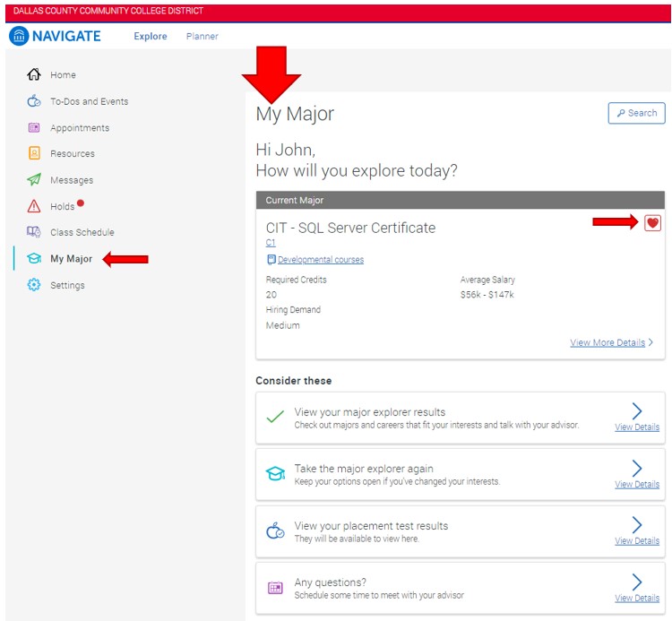The height and width of the screenshot is (621, 672).
Task: Expand major explorer results chevron
Action: (637, 411)
